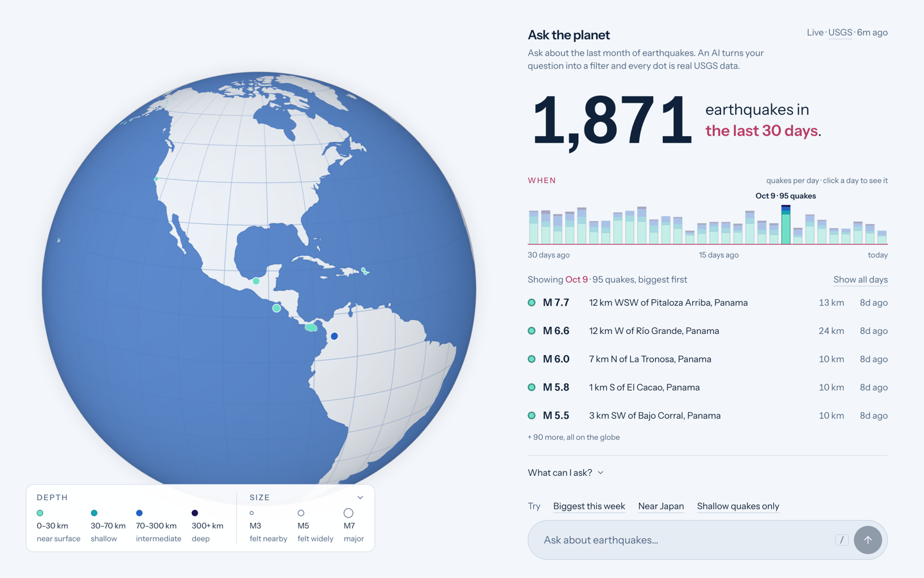The width and height of the screenshot is (924, 578).
Task: Click the "Ask the planet" heading
Action: (x=569, y=35)
